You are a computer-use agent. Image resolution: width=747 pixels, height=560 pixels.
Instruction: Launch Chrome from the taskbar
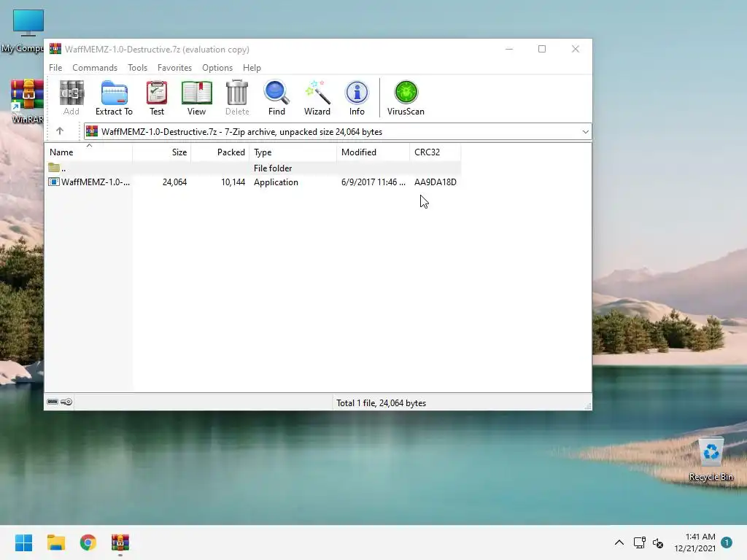[88, 542]
